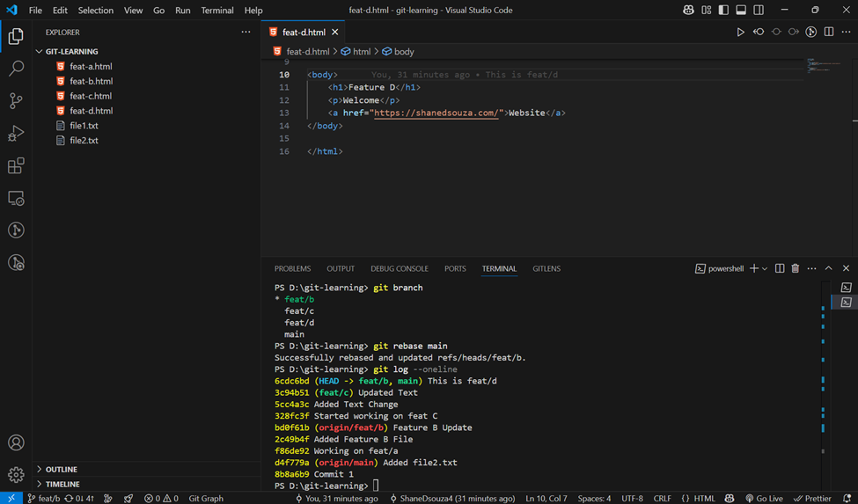Open terminal panel More Actions ellipsis

click(x=811, y=268)
